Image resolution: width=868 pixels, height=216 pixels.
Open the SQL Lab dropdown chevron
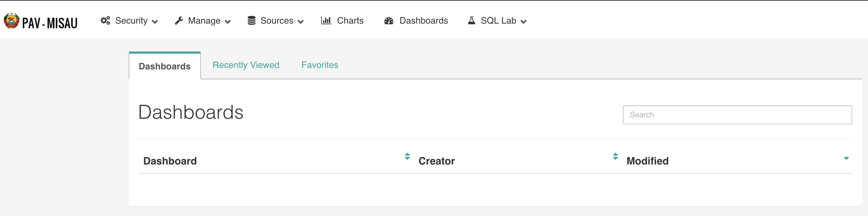pos(524,22)
